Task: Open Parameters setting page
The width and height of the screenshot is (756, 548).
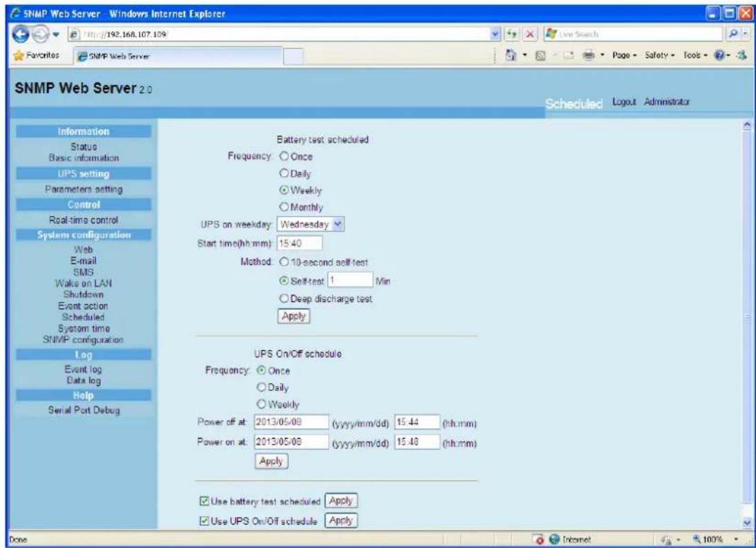Action: click(x=84, y=189)
